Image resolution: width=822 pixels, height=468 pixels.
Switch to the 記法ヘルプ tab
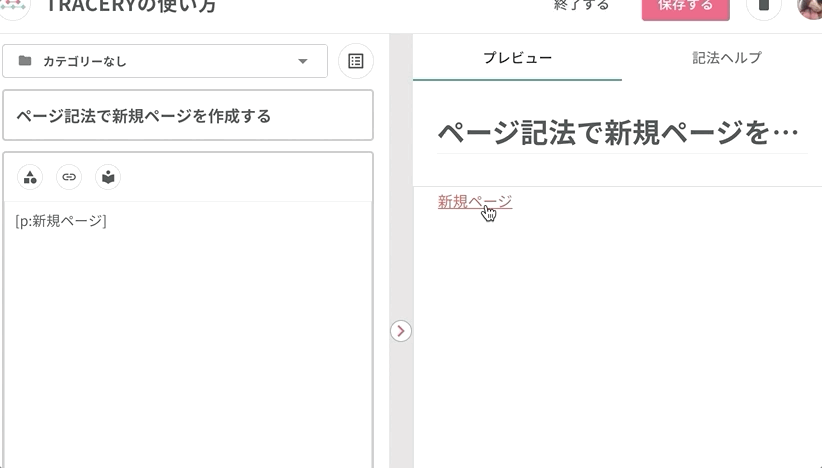pos(727,58)
